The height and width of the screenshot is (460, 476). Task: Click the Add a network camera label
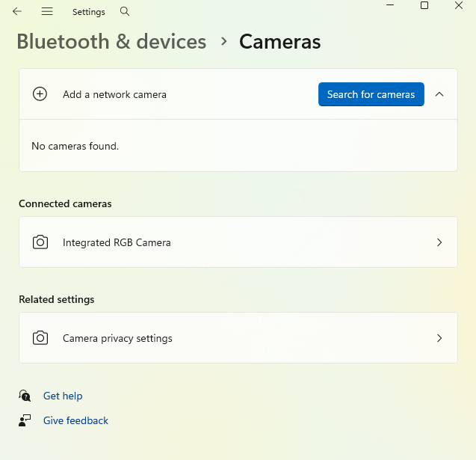(x=115, y=94)
